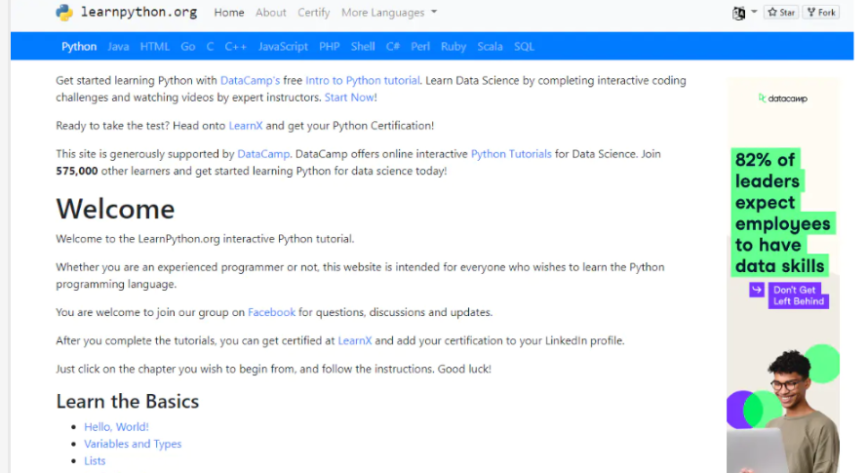This screenshot has height=473, width=868.
Task: Switch to the SQL language tab
Action: click(x=524, y=47)
